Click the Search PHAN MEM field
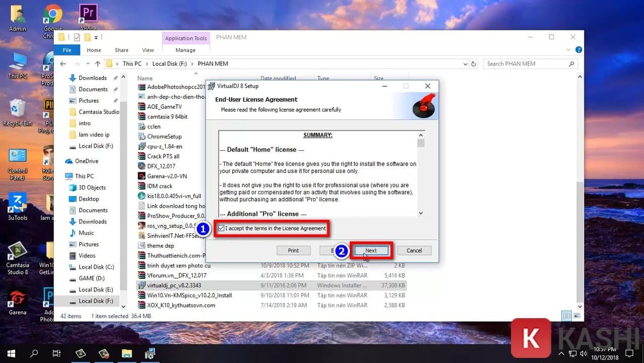Screen dimensions: 644x363 click(526, 64)
